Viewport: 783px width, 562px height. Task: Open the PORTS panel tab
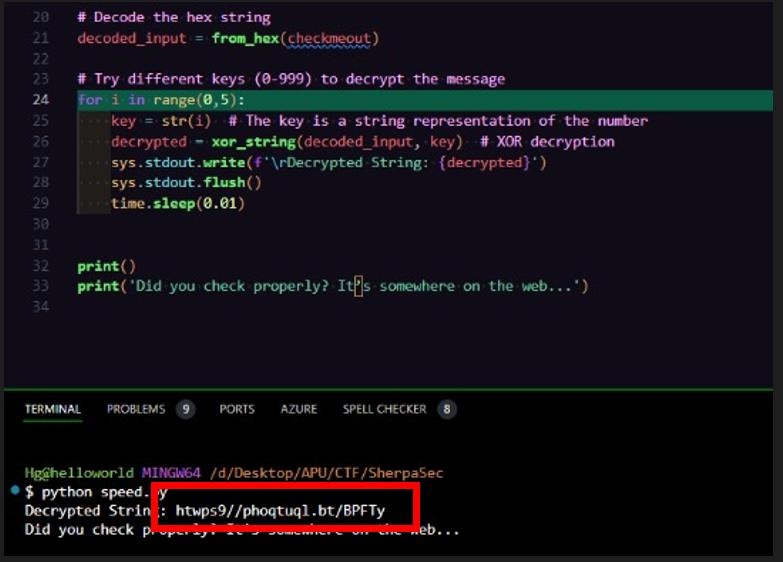pyautogui.click(x=237, y=409)
